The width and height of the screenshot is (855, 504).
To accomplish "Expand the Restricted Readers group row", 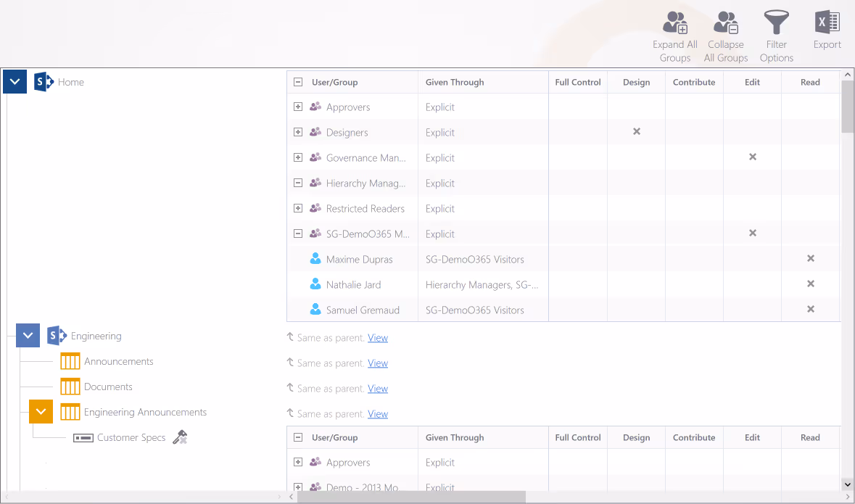I will [x=298, y=208].
